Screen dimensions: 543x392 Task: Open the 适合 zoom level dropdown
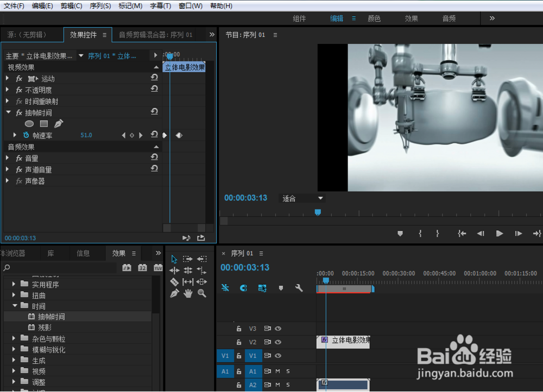coord(302,198)
